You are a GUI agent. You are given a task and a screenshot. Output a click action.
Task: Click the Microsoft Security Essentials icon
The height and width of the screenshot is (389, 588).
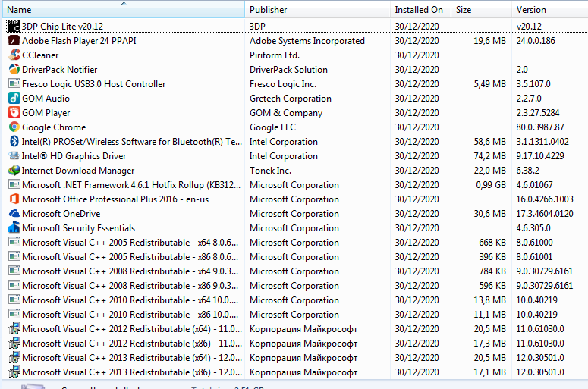tap(14, 228)
